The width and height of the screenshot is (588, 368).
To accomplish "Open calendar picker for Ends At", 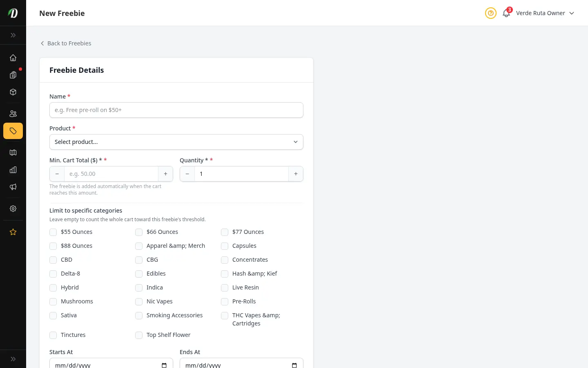I will [294, 365].
